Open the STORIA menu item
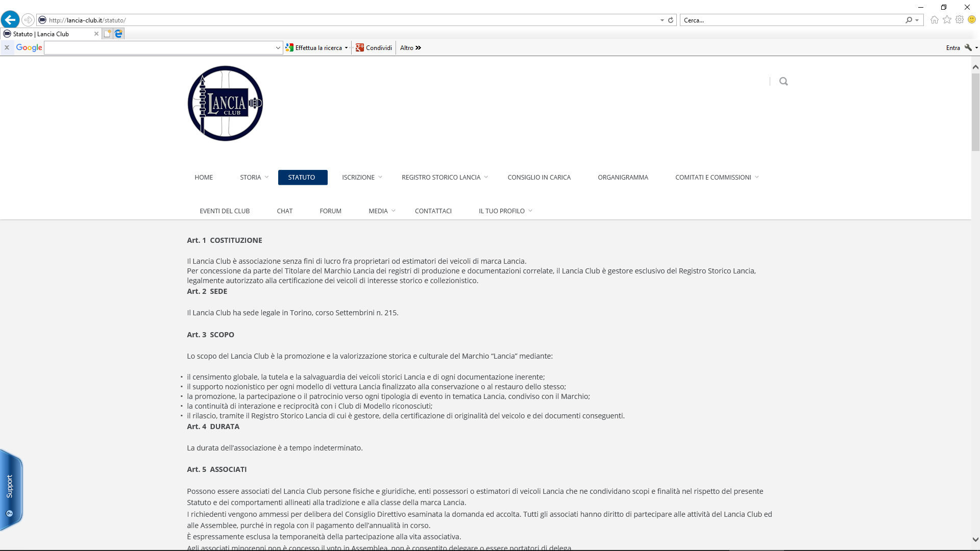Image resolution: width=980 pixels, height=551 pixels. pyautogui.click(x=250, y=177)
